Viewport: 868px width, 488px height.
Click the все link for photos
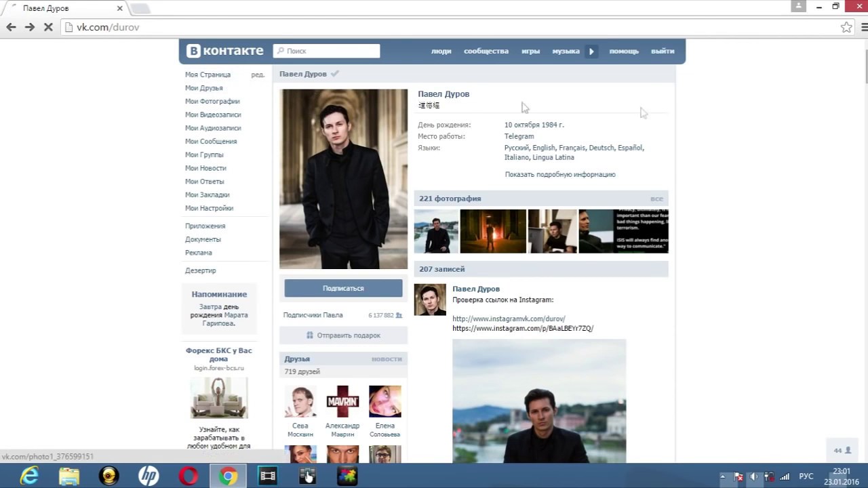[x=656, y=199]
